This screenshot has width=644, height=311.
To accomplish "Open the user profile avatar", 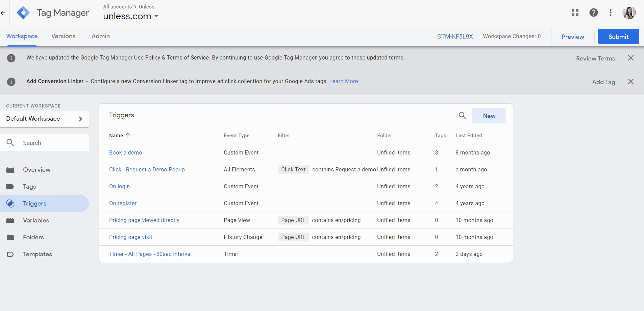I will click(x=629, y=13).
